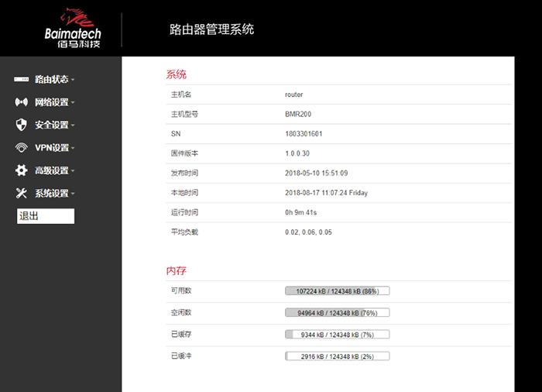542x392 pixels.
Task: Click the 主机型号 value BMR200
Action: click(298, 114)
